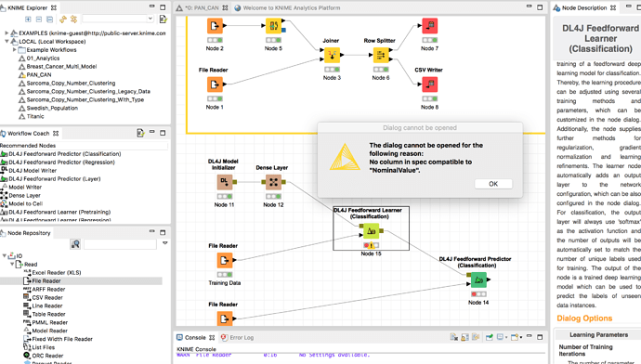Image resolution: width=641 pixels, height=364 pixels.
Task: Click the Node Repository search icon
Action: (75, 244)
